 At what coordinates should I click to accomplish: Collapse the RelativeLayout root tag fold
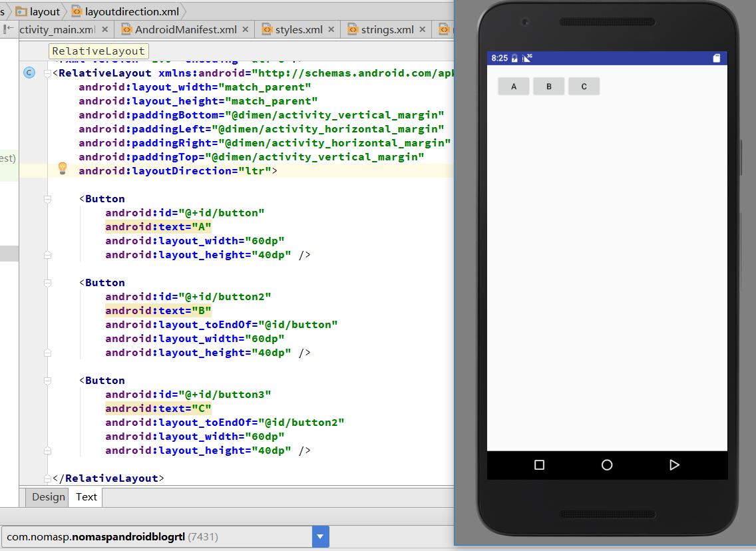(48, 73)
